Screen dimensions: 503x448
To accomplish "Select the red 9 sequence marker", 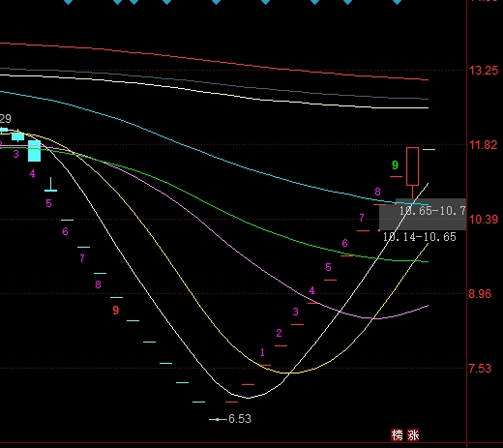I will (116, 311).
